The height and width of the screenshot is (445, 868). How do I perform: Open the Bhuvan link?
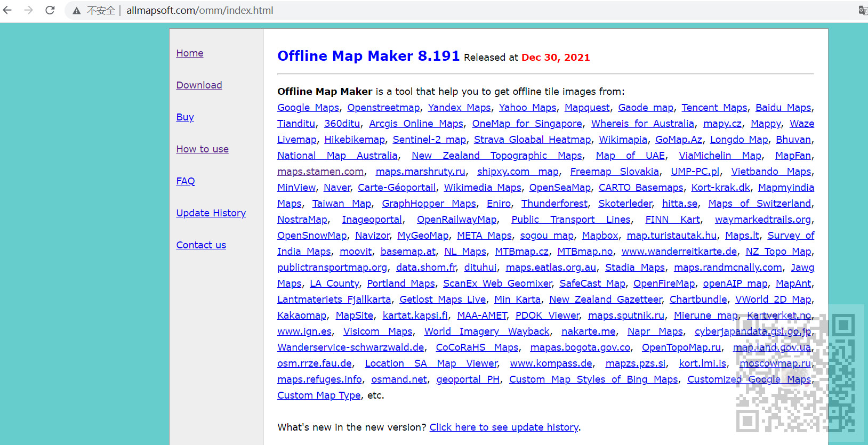click(x=793, y=140)
